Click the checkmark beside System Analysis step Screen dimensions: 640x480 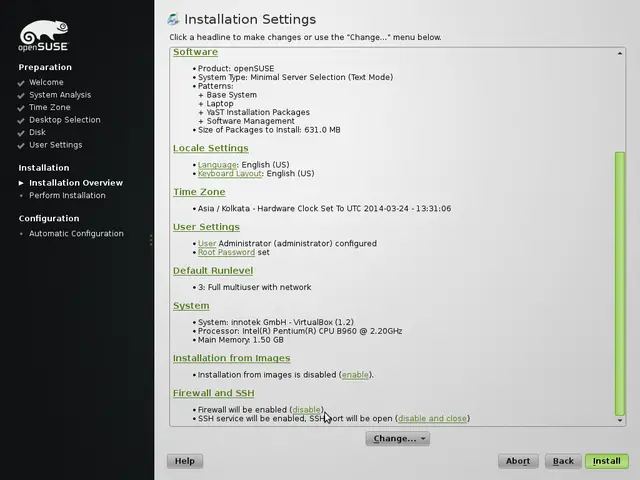(21, 96)
